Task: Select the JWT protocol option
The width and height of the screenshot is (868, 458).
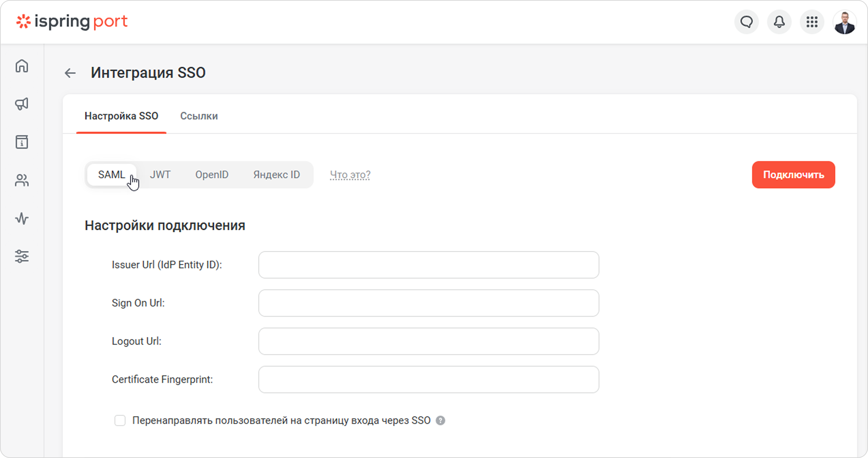Action: tap(160, 175)
